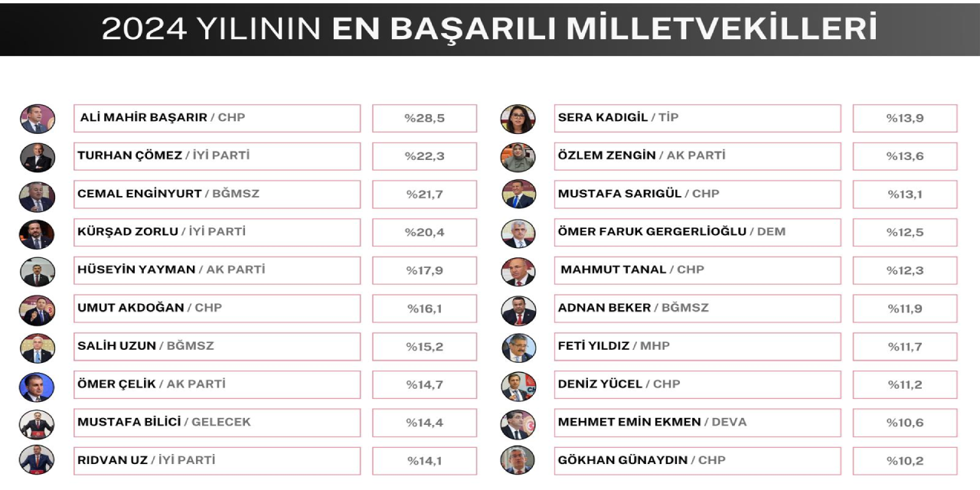
Task: Click the portrait next to Feti Yıldız
Action: [x=518, y=348]
